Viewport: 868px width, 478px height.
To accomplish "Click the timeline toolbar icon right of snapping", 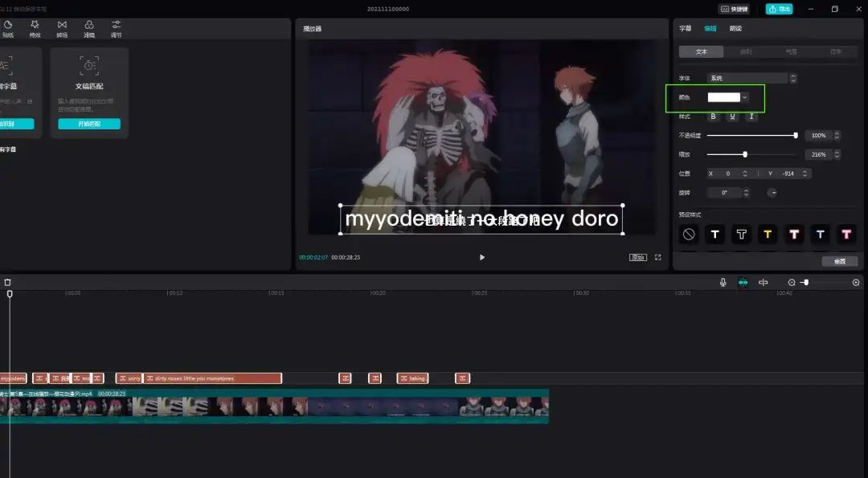I will (x=764, y=282).
